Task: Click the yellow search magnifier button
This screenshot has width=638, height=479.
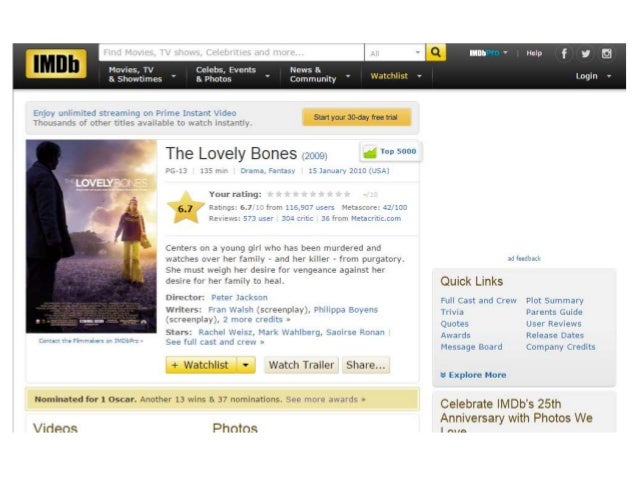Action: 435,52
